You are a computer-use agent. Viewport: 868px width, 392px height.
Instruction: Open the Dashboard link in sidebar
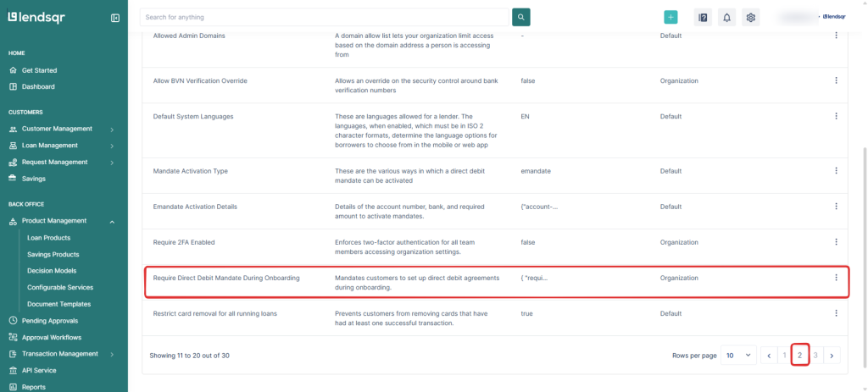(38, 86)
